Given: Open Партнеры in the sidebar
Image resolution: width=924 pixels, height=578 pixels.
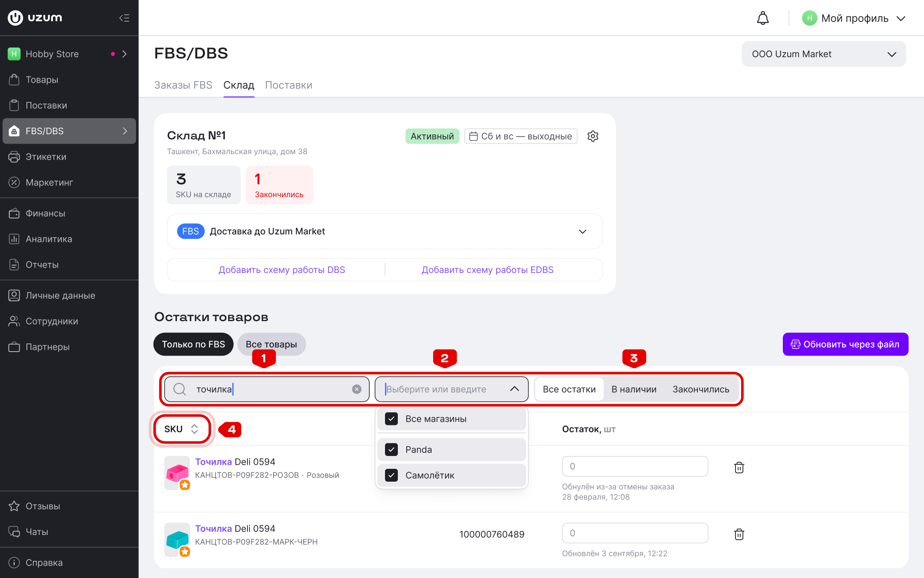Looking at the screenshot, I should point(69,347).
